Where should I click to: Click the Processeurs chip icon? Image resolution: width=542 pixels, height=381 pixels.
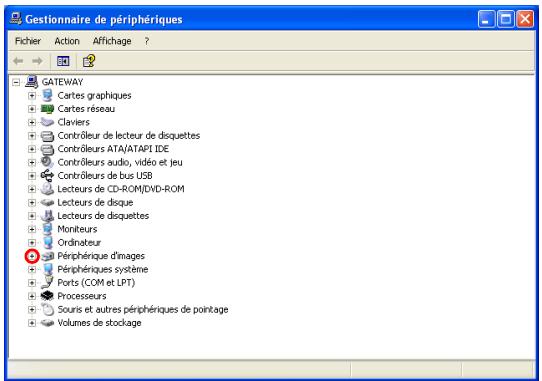[x=47, y=296]
